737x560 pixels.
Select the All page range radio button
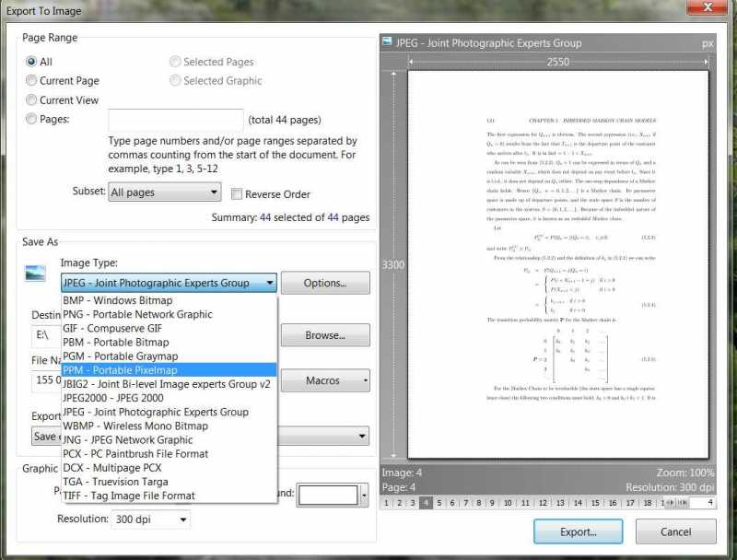(32, 62)
